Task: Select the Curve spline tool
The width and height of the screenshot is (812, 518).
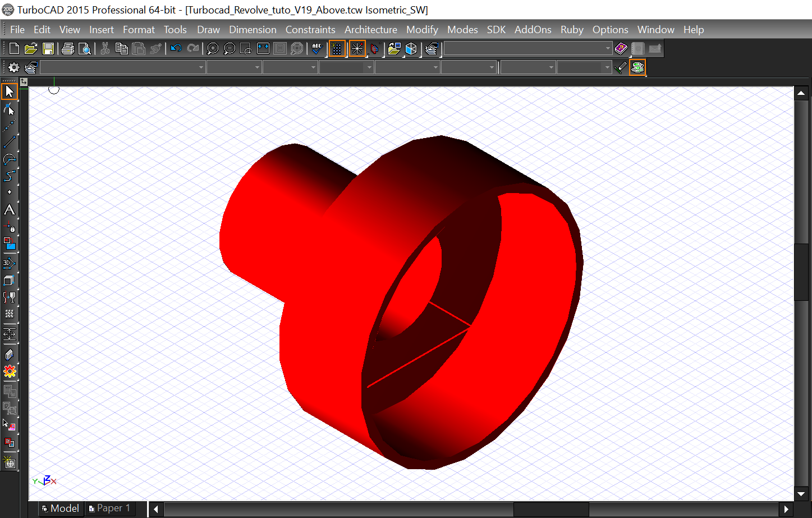Action: click(10, 176)
